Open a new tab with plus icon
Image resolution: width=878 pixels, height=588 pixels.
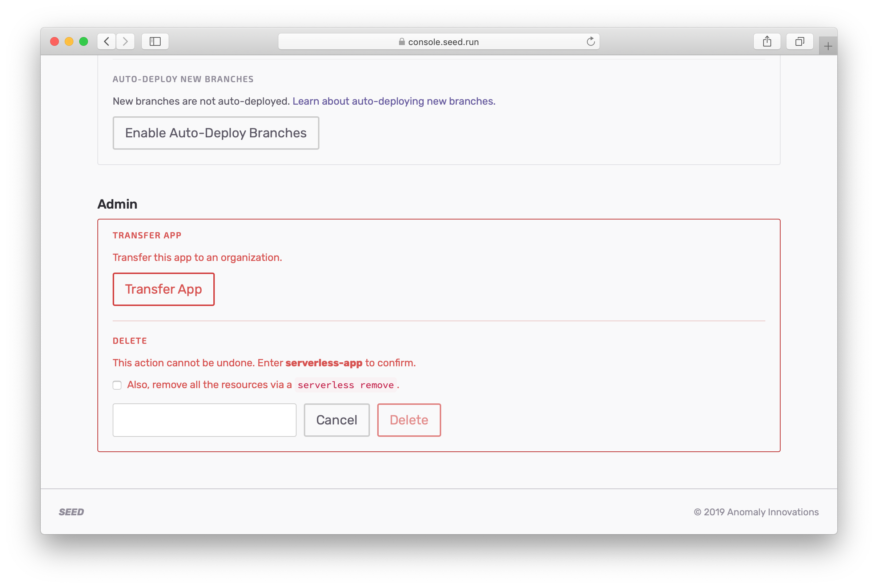[828, 46]
